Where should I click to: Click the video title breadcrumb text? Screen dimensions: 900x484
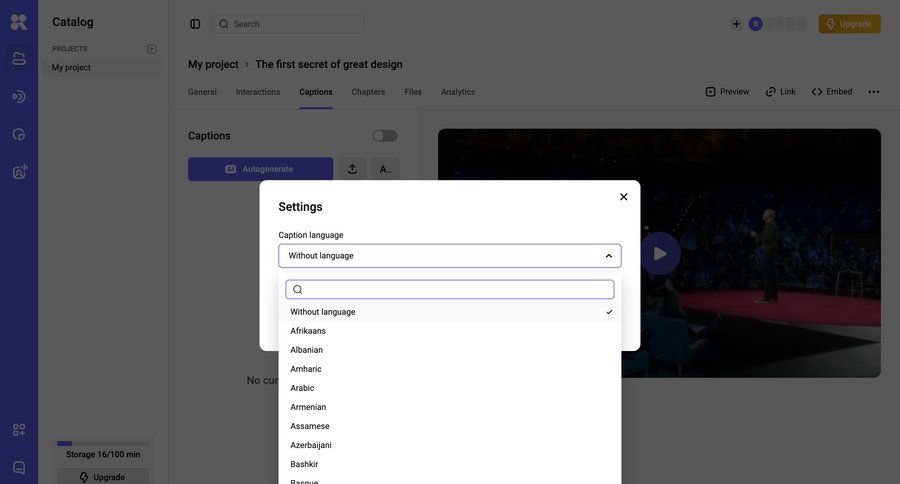[329, 64]
